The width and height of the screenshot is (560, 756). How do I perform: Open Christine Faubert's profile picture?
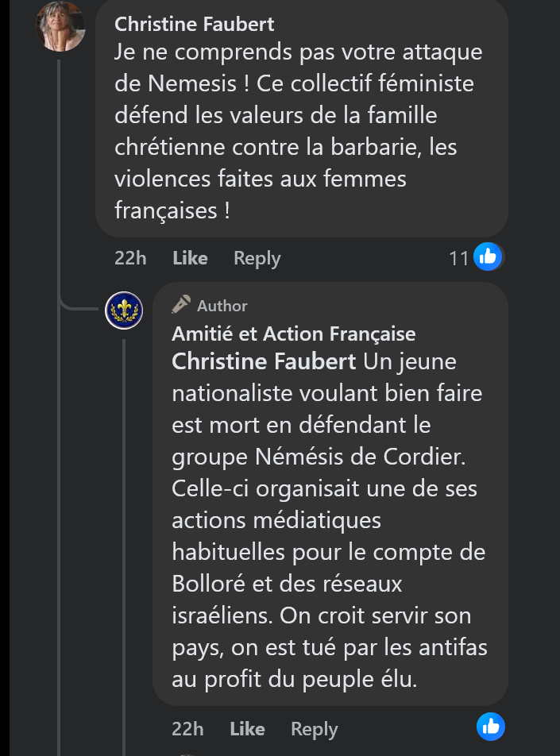tap(60, 27)
